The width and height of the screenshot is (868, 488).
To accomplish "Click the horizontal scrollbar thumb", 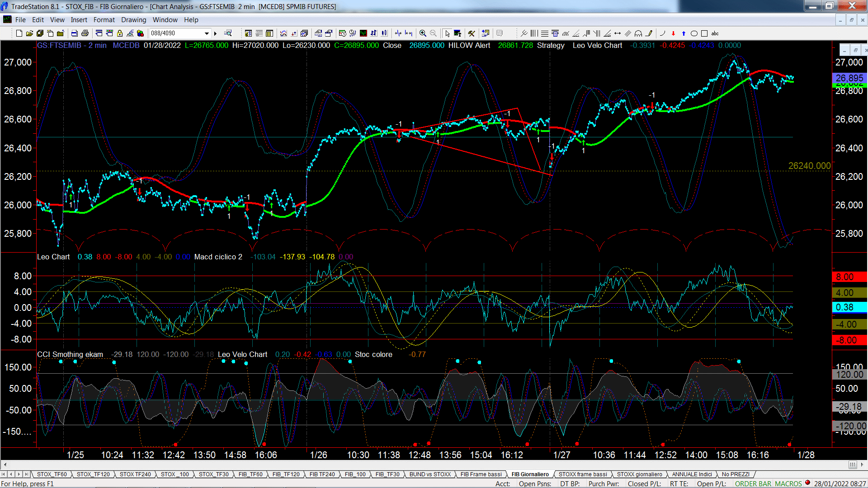I will pyautogui.click(x=853, y=465).
